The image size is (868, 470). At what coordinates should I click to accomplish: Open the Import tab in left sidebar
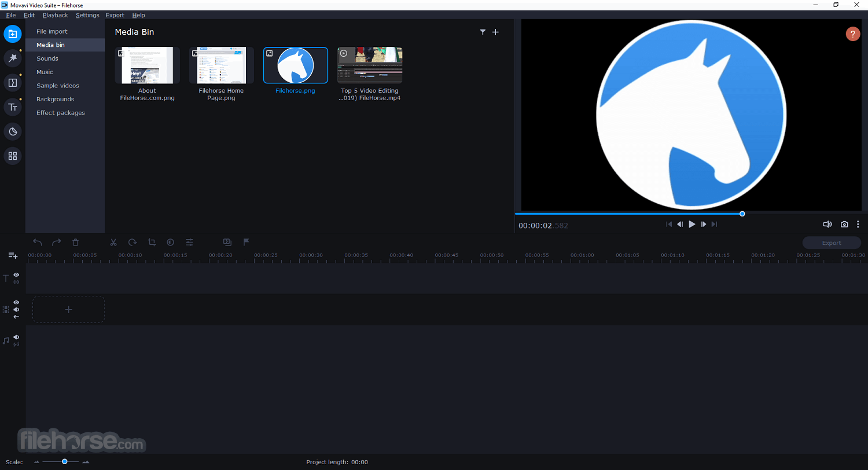[13, 34]
